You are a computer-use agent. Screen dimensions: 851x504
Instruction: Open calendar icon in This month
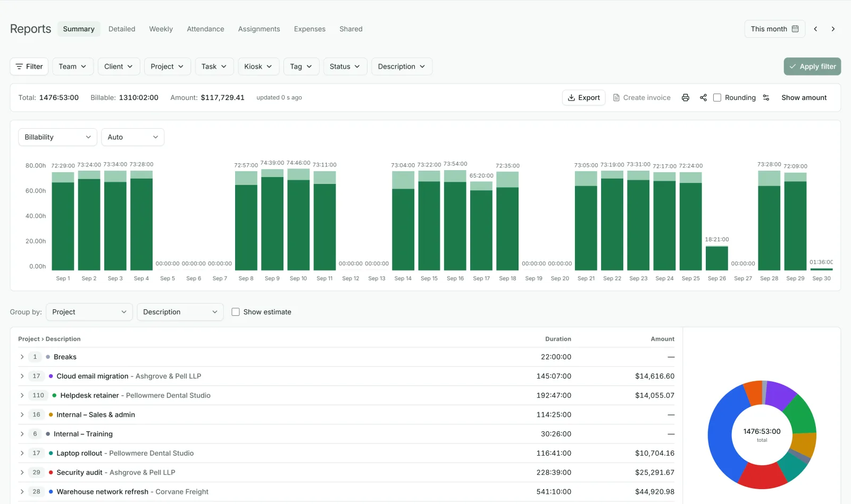[795, 29]
